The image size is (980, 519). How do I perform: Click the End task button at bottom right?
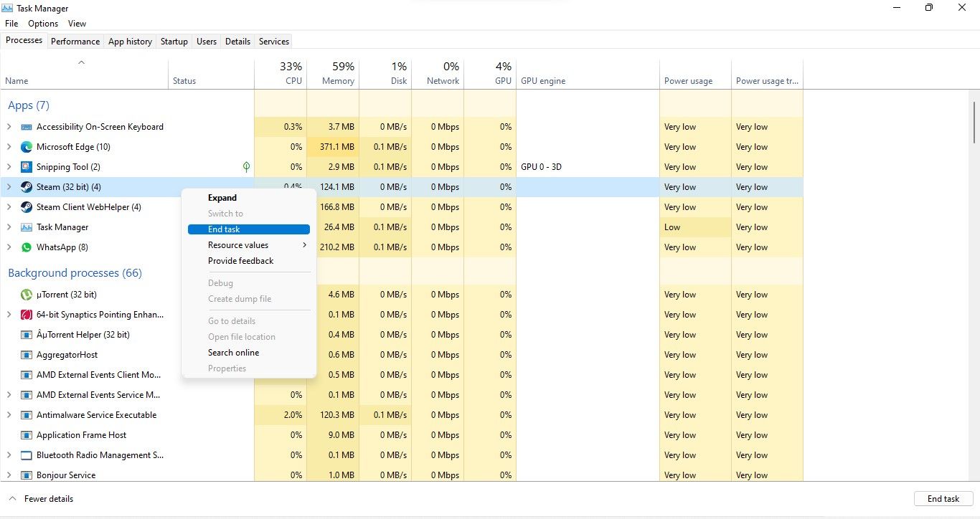pyautogui.click(x=943, y=499)
